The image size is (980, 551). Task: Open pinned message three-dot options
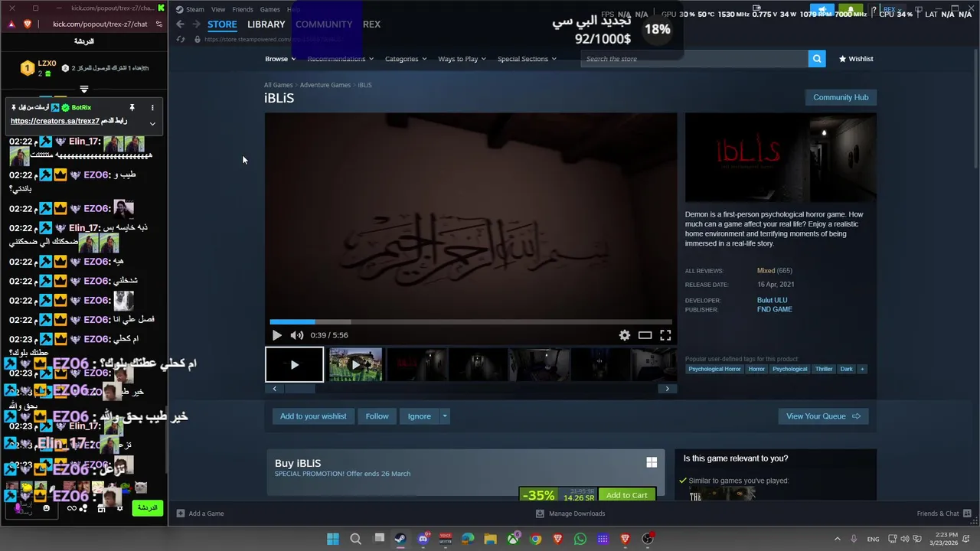[x=152, y=108]
